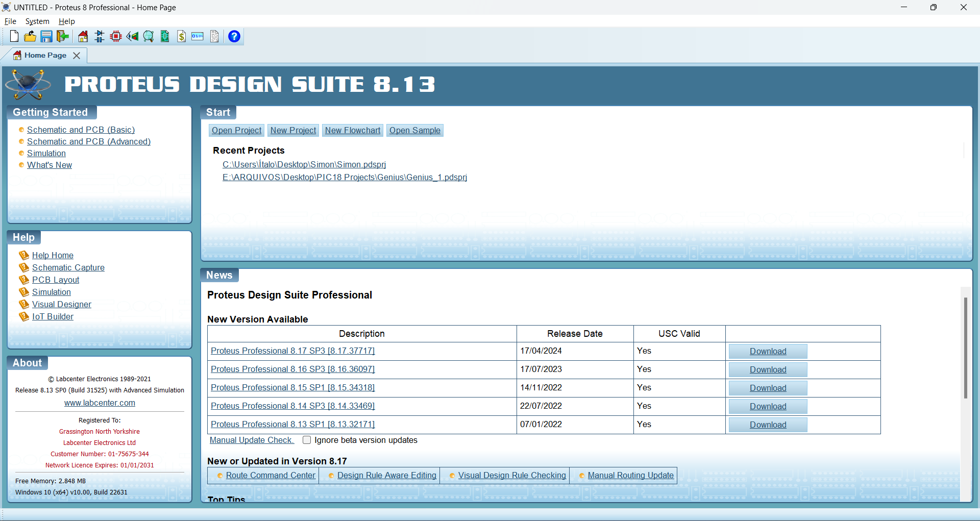Open Schematic Capture help link
This screenshot has height=521, width=980.
point(68,267)
